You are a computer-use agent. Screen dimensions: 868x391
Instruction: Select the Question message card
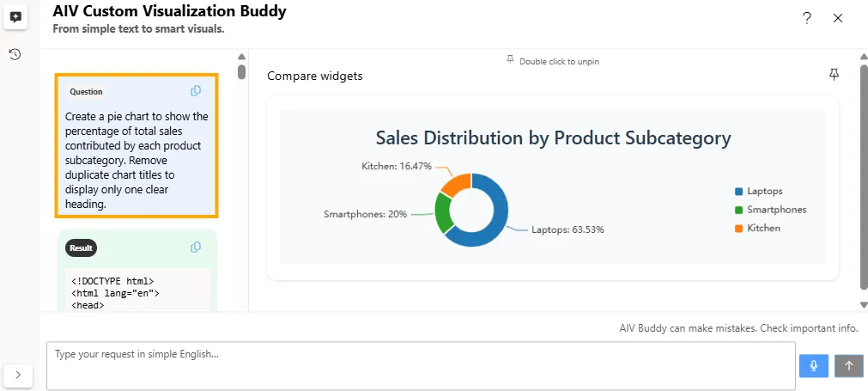[x=137, y=144]
